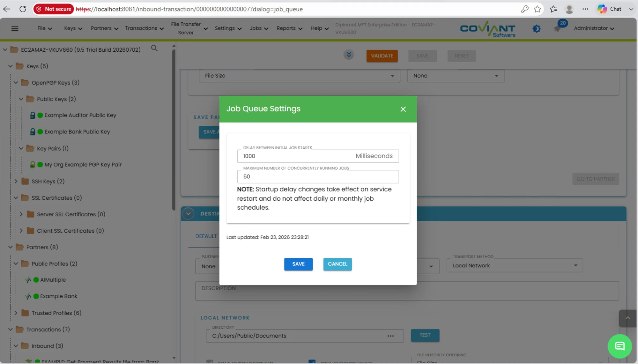
Task: Click the scroll-to-top arrow button
Action: point(627,318)
